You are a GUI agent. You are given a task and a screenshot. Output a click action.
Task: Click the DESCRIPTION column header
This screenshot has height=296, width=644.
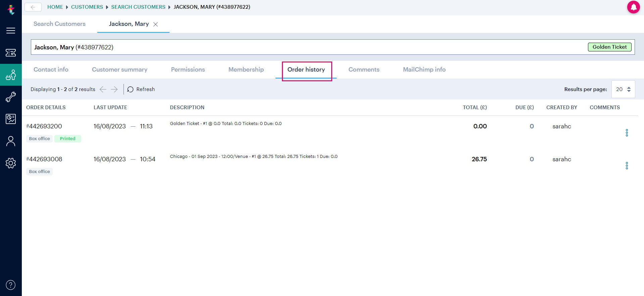(x=187, y=108)
